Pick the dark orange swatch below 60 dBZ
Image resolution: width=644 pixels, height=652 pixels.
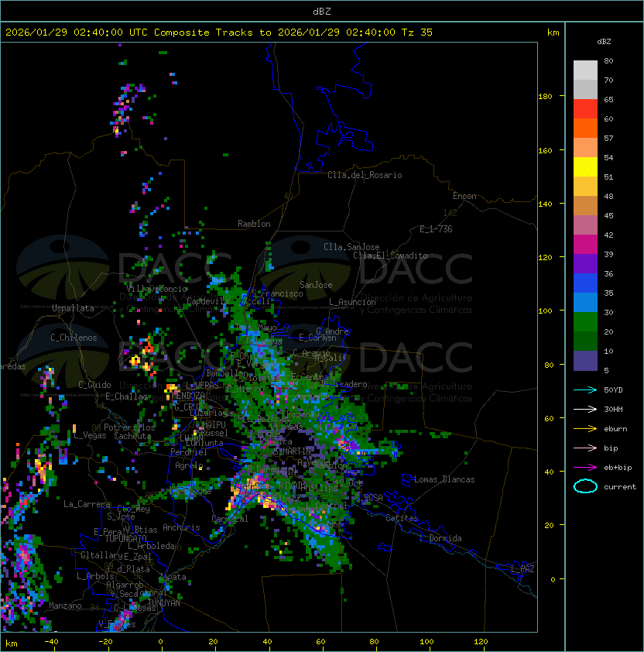coord(585,128)
